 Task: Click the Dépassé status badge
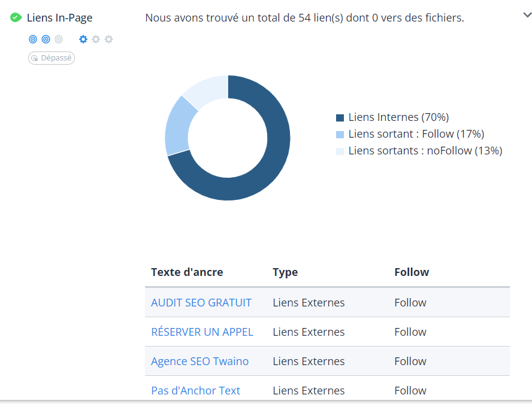coord(52,58)
